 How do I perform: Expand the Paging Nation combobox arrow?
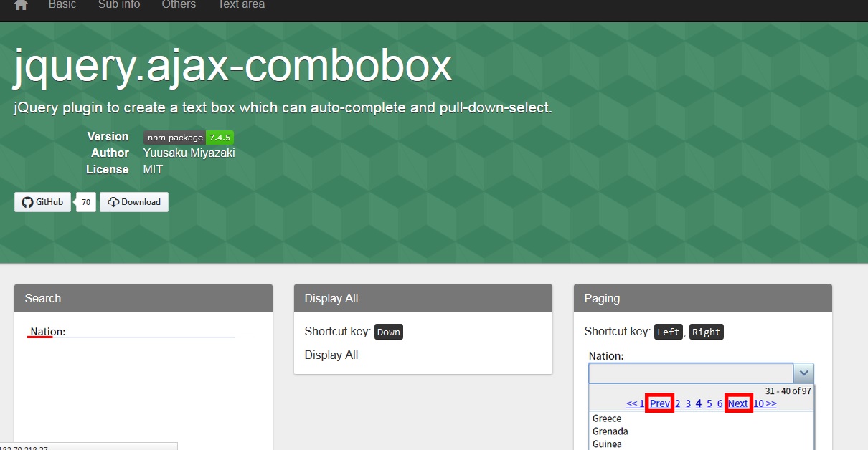[803, 373]
